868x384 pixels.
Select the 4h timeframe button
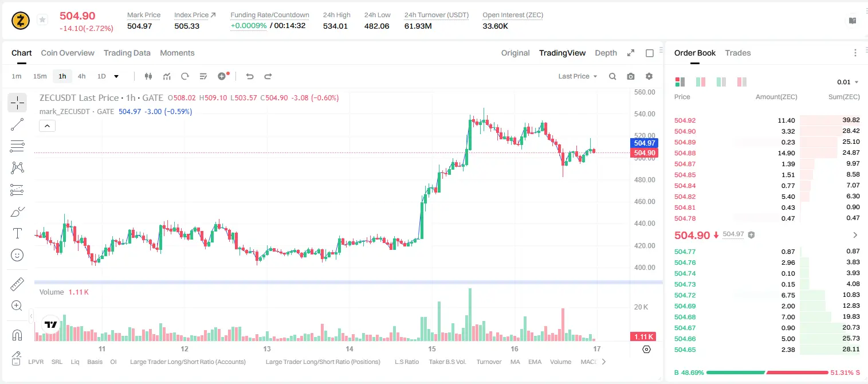click(82, 76)
